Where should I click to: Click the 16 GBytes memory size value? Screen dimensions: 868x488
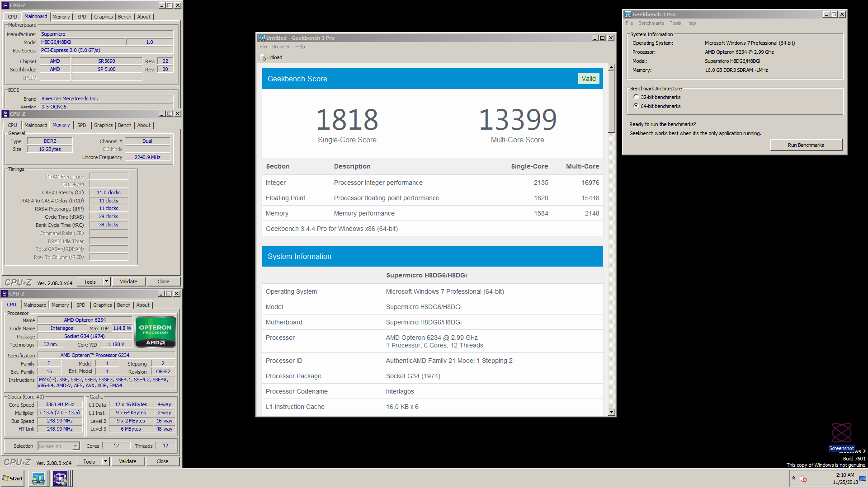[50, 149]
